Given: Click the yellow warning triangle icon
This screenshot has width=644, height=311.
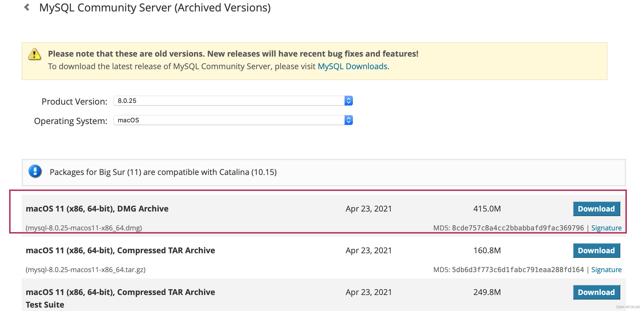Looking at the screenshot, I should click(35, 54).
